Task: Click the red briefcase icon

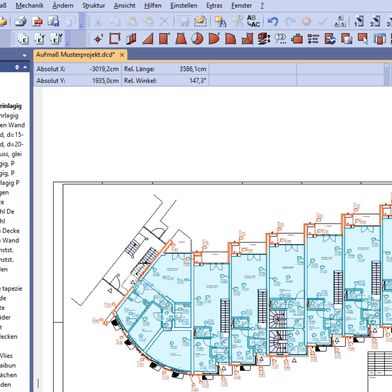Action: tap(297, 39)
